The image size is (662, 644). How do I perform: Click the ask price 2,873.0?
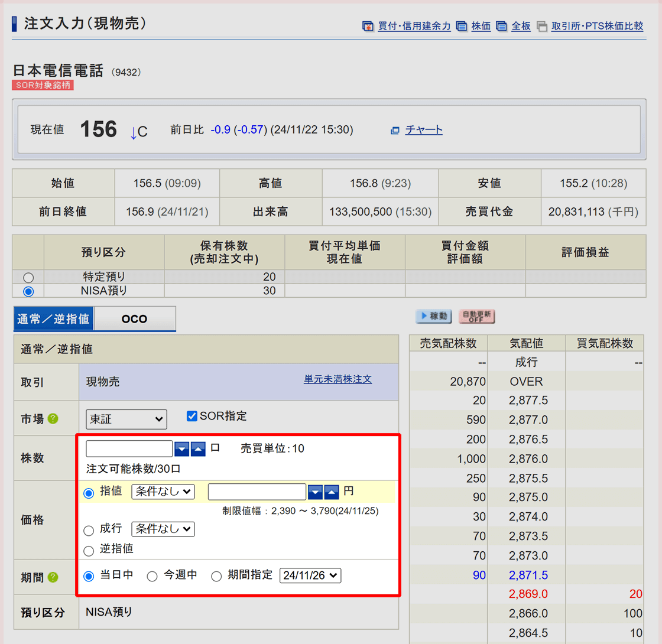pos(528,555)
